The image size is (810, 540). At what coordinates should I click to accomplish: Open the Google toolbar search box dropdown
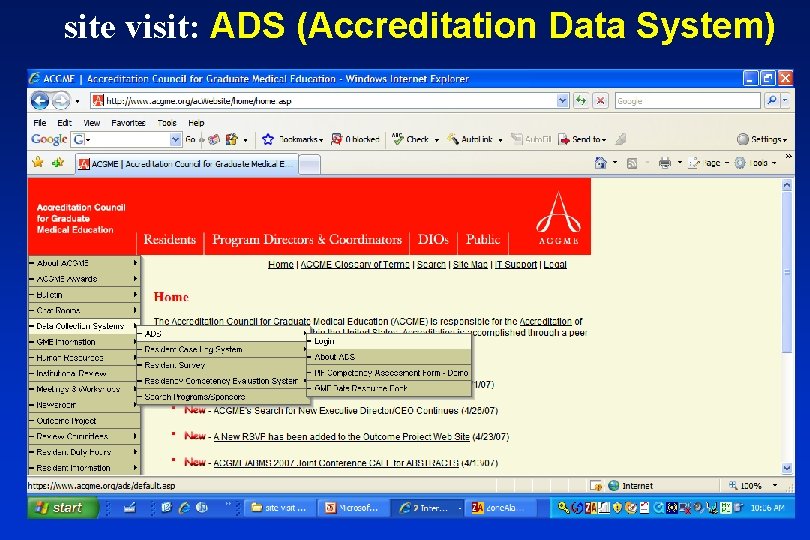click(x=176, y=140)
